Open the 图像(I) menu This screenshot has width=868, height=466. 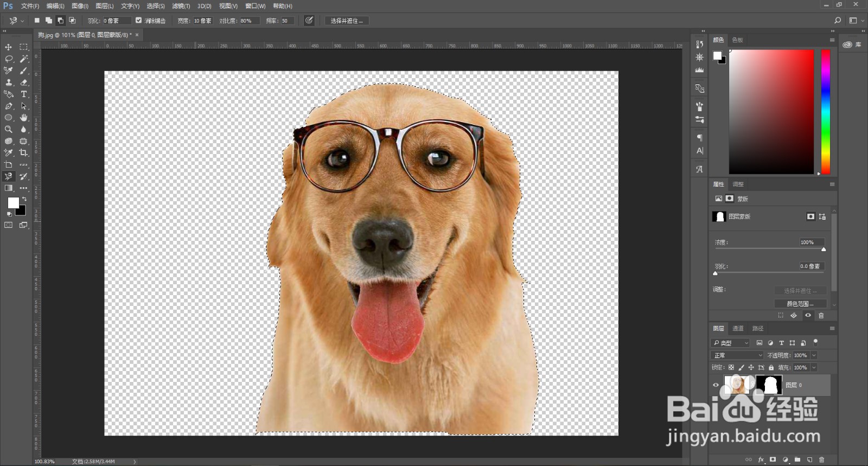pos(80,6)
